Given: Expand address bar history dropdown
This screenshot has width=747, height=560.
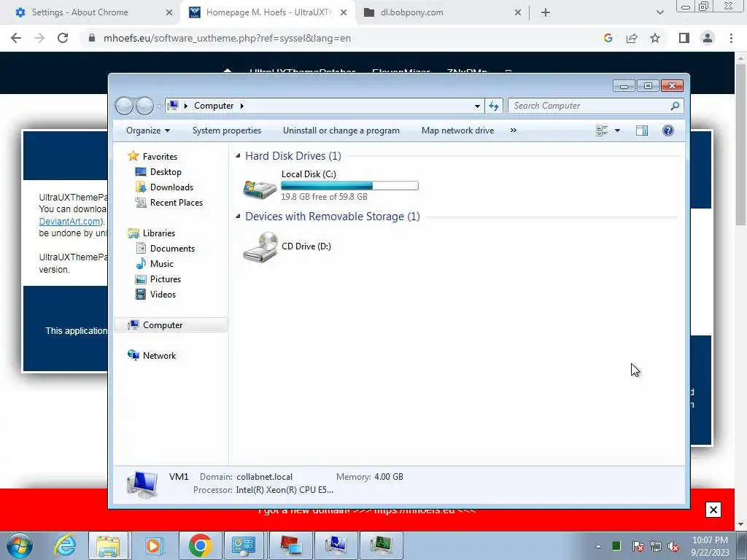Looking at the screenshot, I should tap(477, 106).
